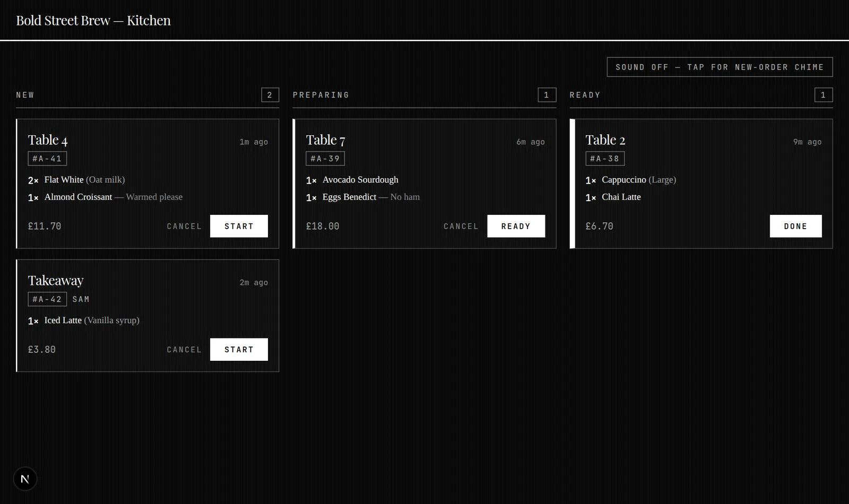Select the Eggs Benedict item line
849x504 pixels.
363,197
